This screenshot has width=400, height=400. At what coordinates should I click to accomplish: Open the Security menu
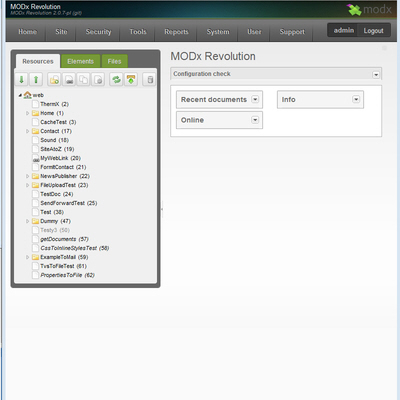tap(98, 32)
